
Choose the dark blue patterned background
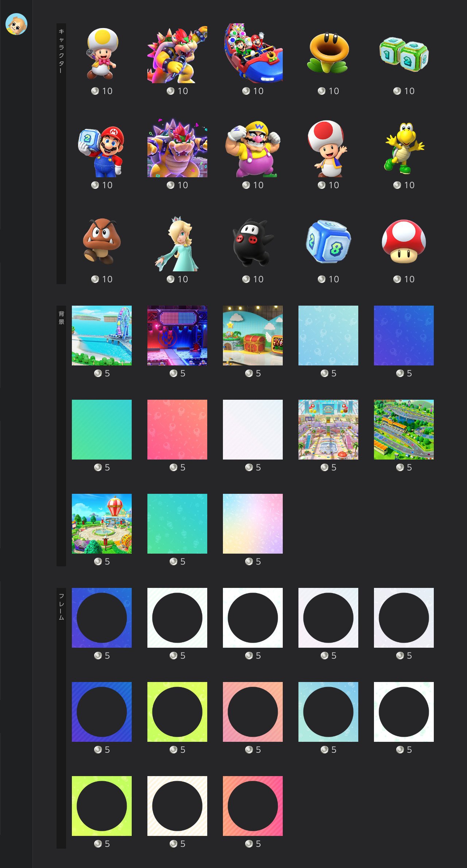click(404, 336)
